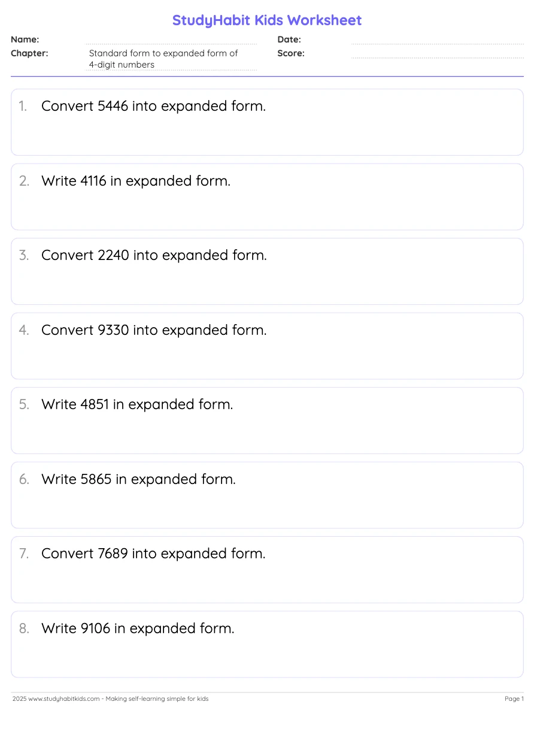Select the Chapter field description text
The height and width of the screenshot is (756, 534).
163,59
